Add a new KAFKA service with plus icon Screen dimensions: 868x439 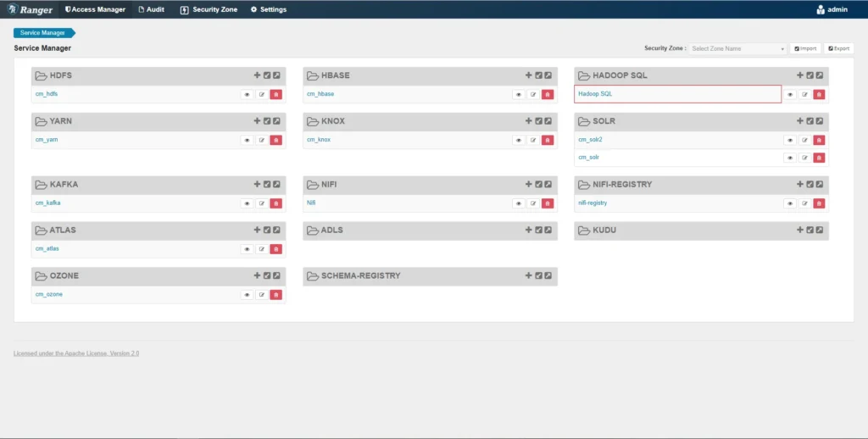257,185
